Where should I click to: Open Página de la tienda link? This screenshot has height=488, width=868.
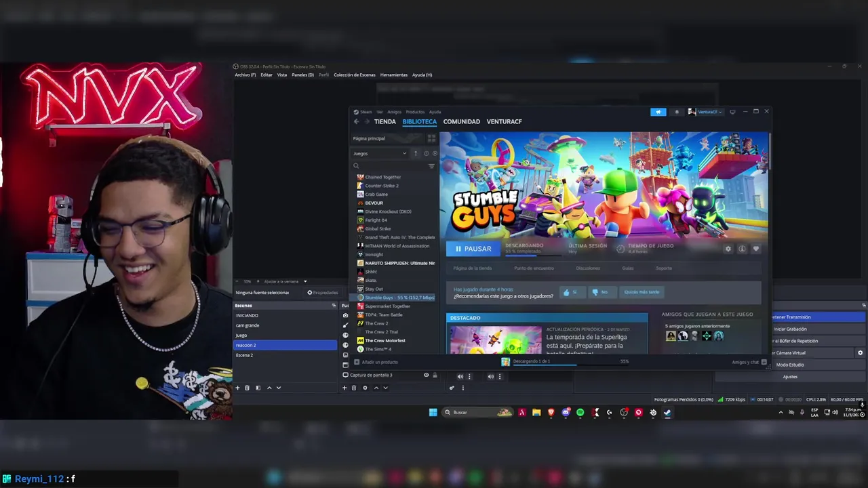click(473, 268)
